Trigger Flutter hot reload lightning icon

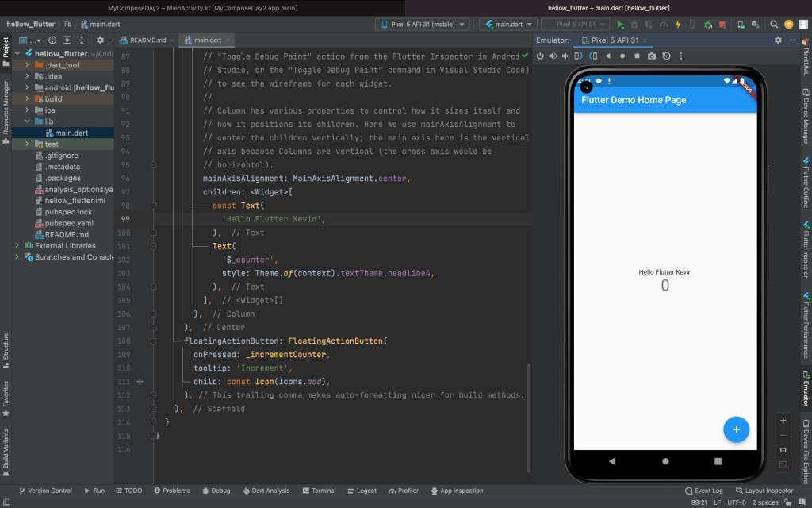(x=678, y=25)
